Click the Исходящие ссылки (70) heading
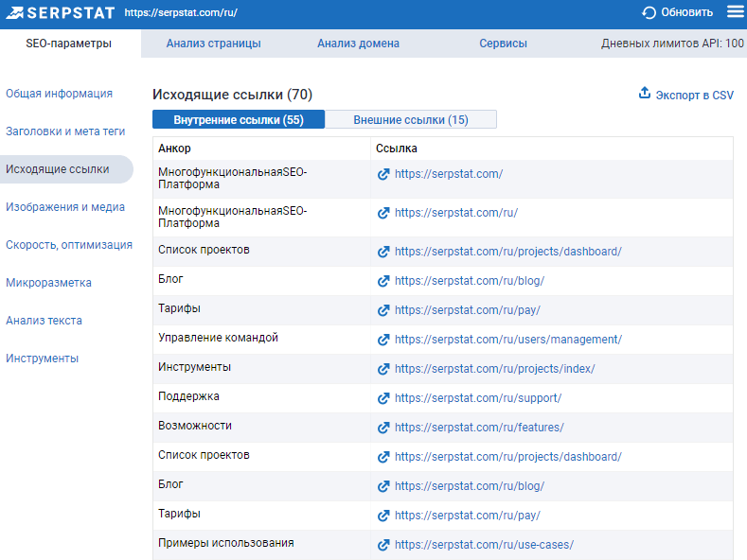Image resolution: width=747 pixels, height=560 pixels. pyautogui.click(x=233, y=95)
